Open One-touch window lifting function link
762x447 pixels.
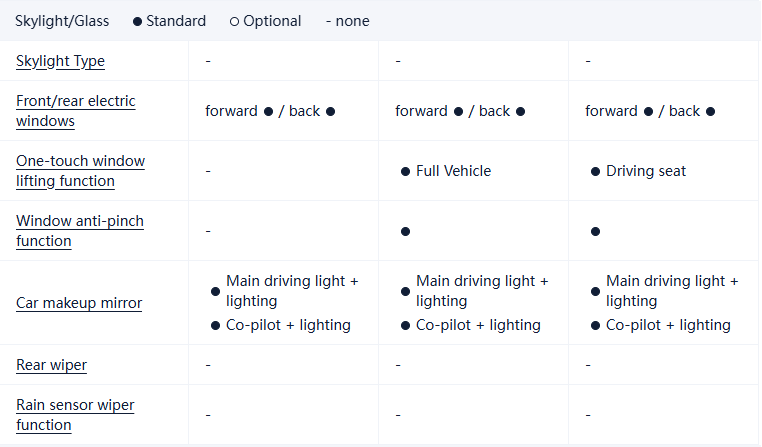80,171
